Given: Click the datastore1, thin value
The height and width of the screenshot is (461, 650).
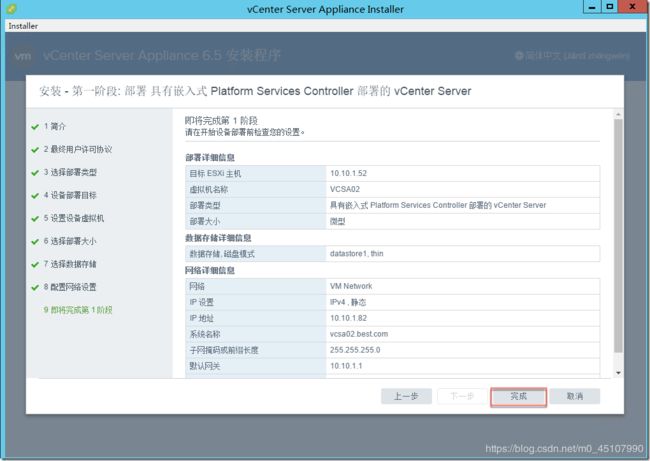Looking at the screenshot, I should coord(357,254).
